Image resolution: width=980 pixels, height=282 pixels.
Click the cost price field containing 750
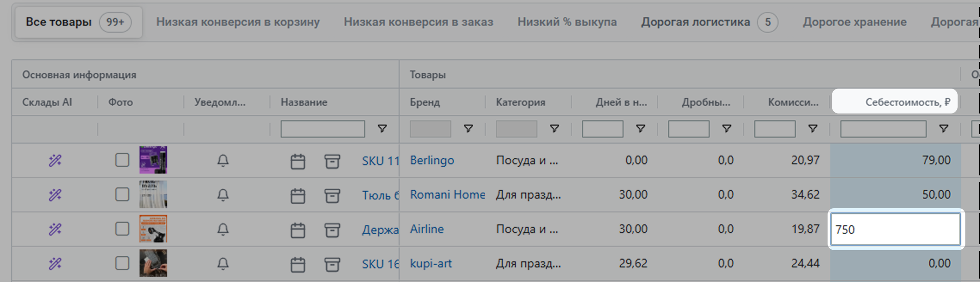pos(895,230)
